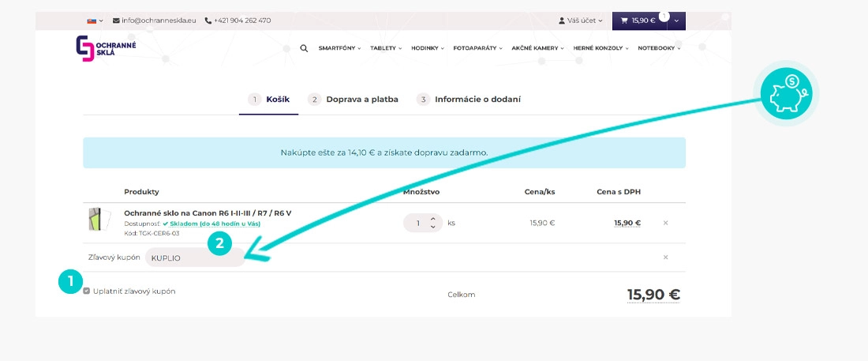Remove the discount coupon row
The height and width of the screenshot is (361, 868).
point(665,258)
